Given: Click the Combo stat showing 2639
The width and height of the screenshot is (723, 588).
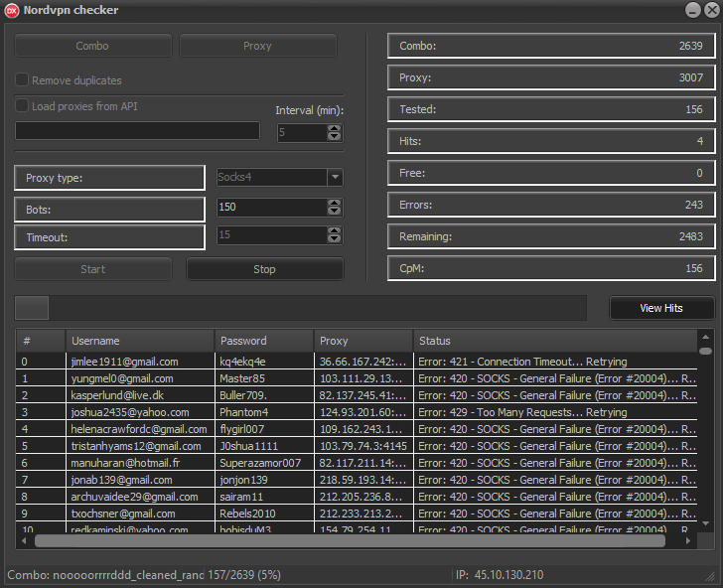Looking at the screenshot, I should (551, 46).
